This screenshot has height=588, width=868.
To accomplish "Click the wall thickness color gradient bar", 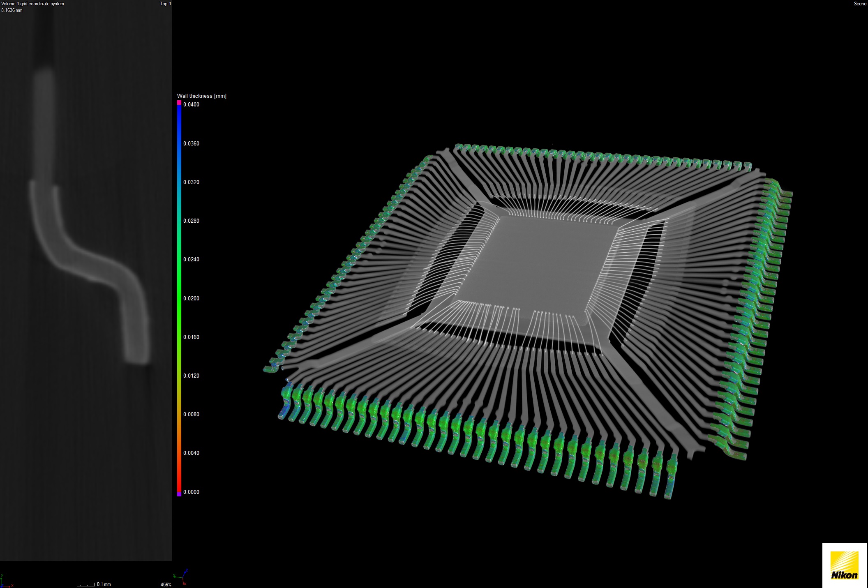I will [x=179, y=298].
